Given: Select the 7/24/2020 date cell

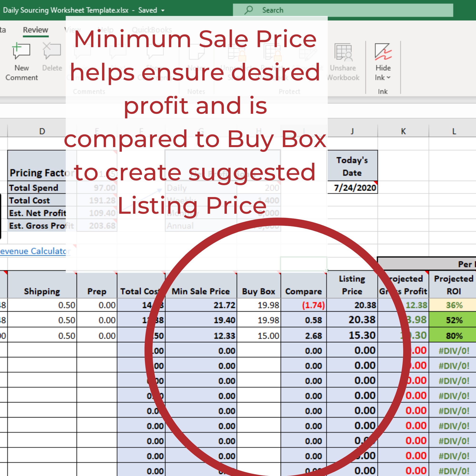Looking at the screenshot, I should click(x=352, y=188).
